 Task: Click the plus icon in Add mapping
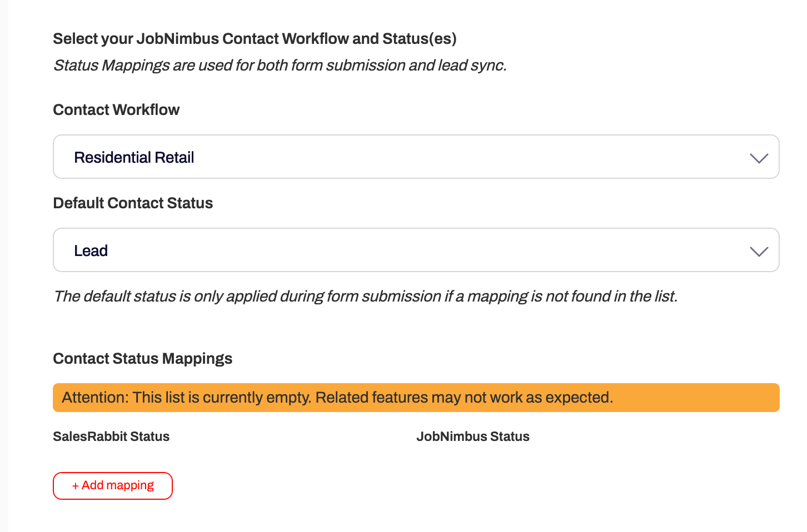pos(76,486)
